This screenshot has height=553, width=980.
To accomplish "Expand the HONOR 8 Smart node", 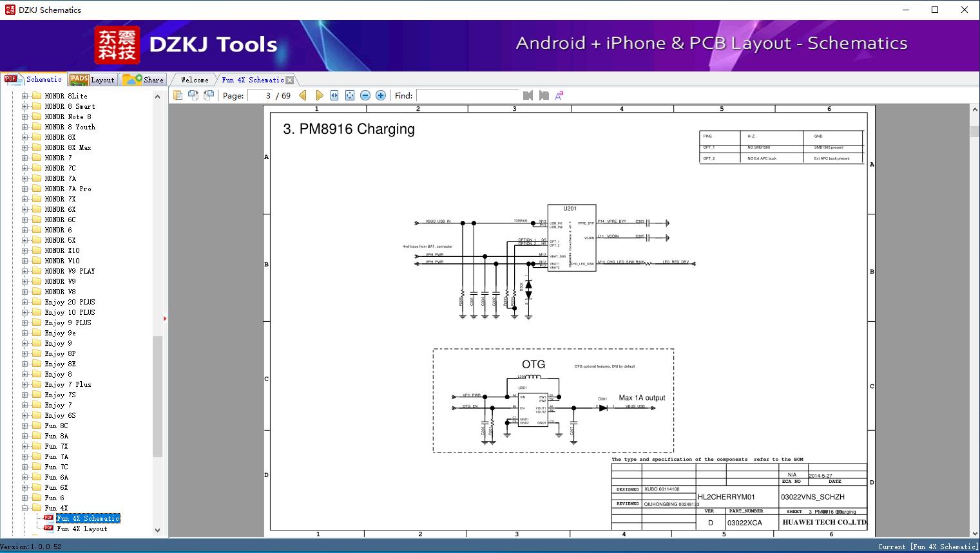I will 24,106.
